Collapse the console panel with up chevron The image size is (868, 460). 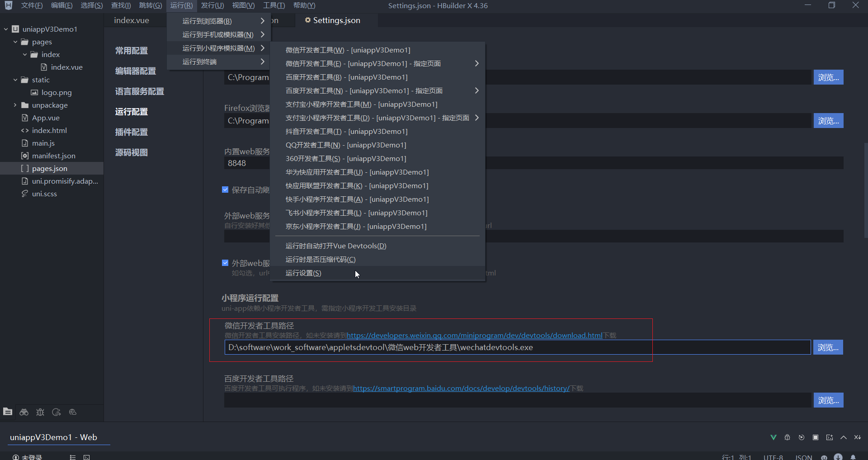844,437
